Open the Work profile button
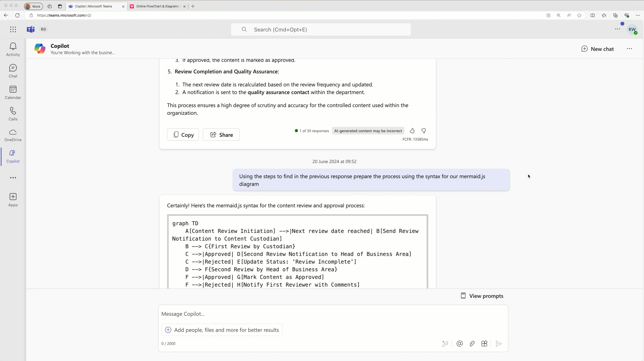 tap(33, 6)
